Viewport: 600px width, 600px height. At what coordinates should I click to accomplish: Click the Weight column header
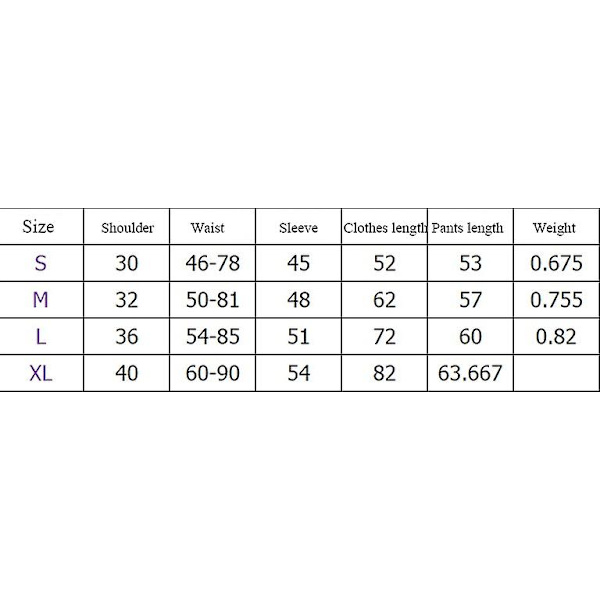[x=556, y=227]
